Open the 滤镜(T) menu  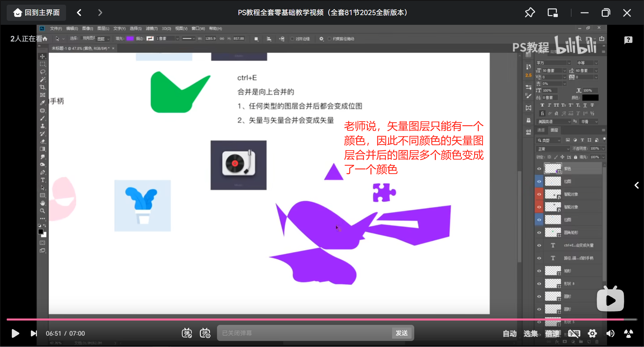pos(152,28)
